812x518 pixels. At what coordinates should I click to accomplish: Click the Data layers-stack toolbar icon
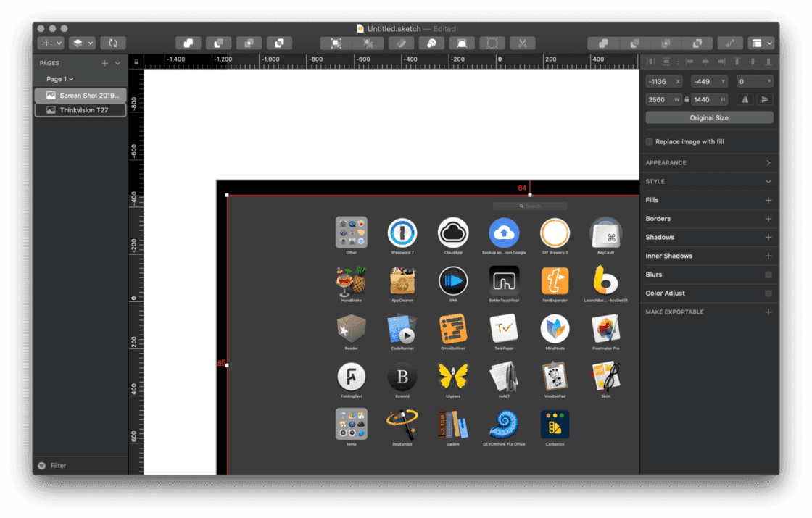point(78,43)
